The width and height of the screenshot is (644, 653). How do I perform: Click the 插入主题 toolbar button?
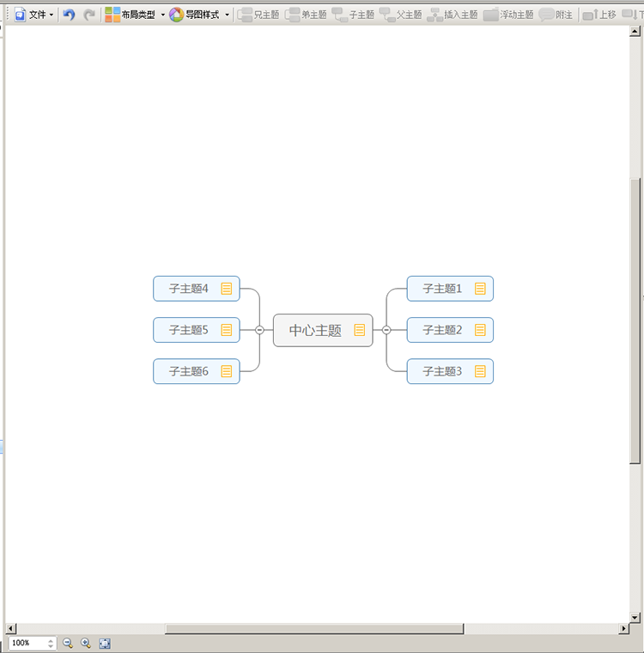click(452, 15)
